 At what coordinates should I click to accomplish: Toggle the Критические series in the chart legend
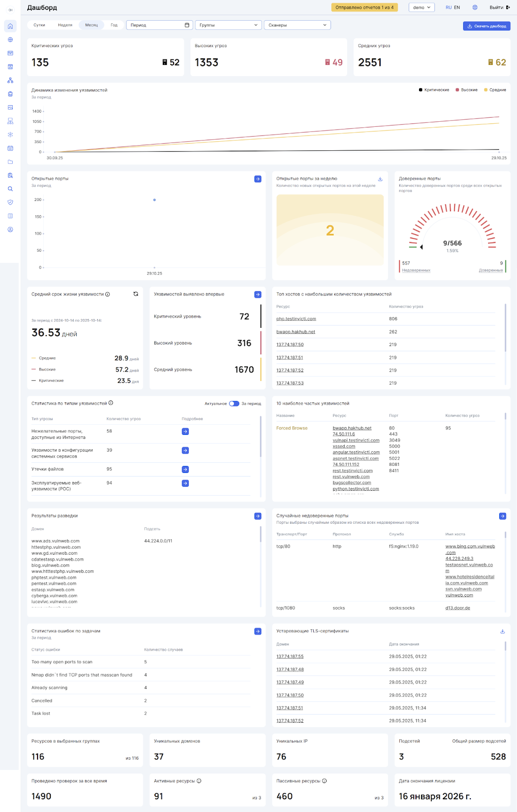pos(434,90)
